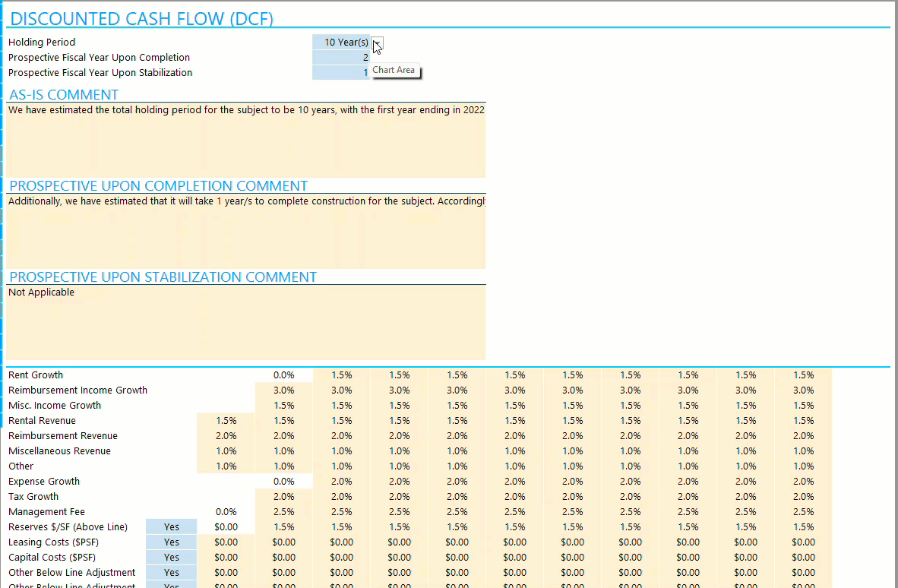Select first Reimbursement Income Growth 3.0% cell
898x588 pixels.
[x=283, y=390]
